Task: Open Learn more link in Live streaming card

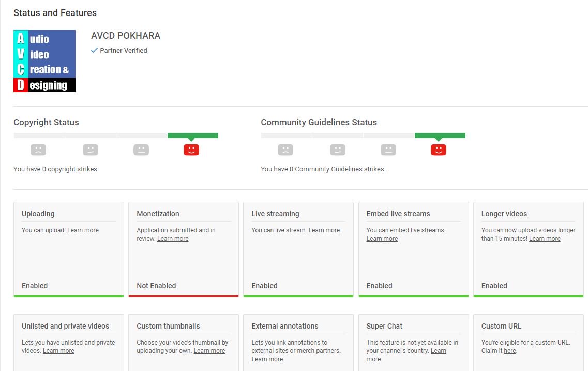Action: [x=324, y=230]
